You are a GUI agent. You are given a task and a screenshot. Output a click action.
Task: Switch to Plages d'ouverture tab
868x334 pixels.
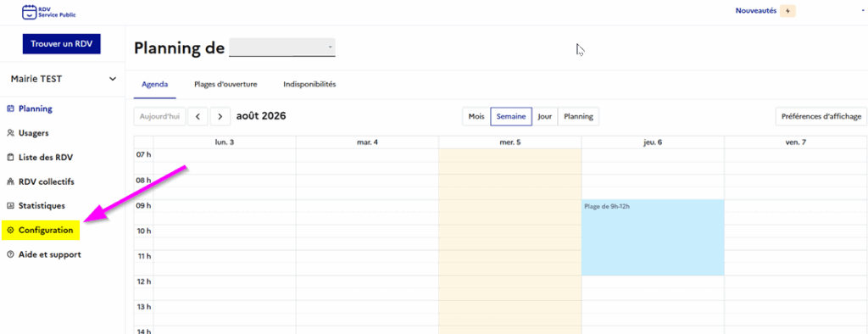pyautogui.click(x=225, y=85)
